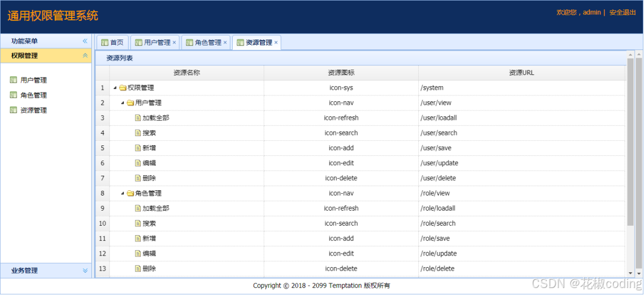Click file icon of 搜索 in row 10
The height and width of the screenshot is (295, 644).
(x=138, y=223)
